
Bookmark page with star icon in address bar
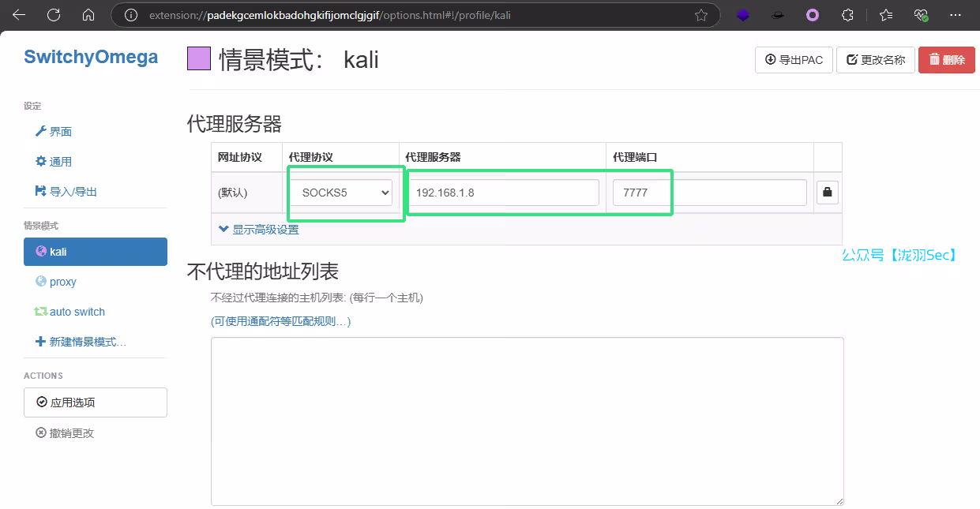[x=700, y=15]
